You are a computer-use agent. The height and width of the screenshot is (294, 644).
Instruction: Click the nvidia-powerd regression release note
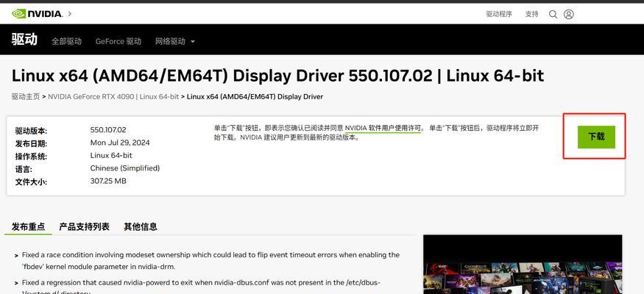click(201, 286)
